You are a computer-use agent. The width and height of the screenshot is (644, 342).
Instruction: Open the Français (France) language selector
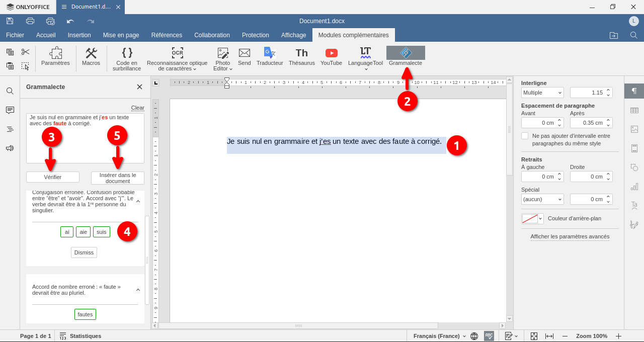(440, 336)
